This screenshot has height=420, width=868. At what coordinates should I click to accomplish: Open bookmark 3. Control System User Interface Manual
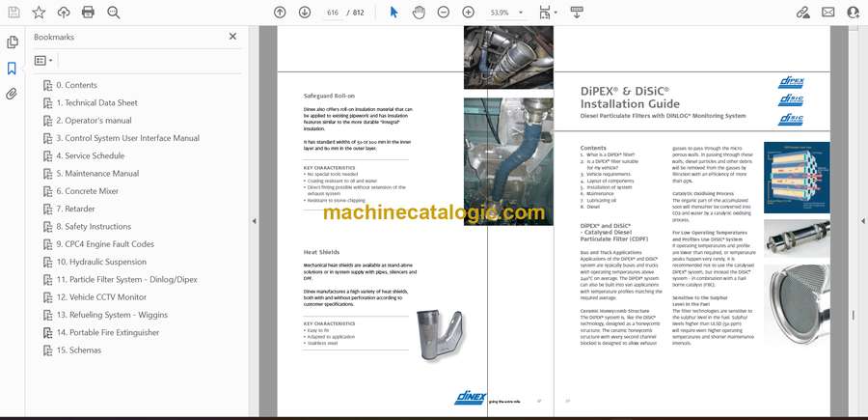click(x=128, y=138)
